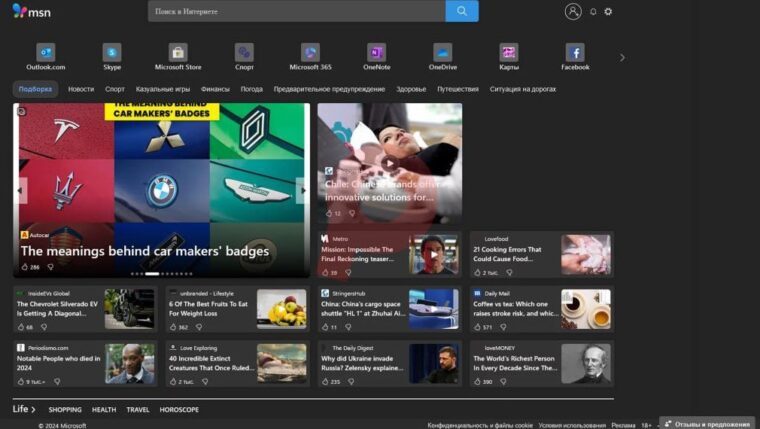Dislike the Mission: Impossible teaser article
760x429 pixels.
348,273
